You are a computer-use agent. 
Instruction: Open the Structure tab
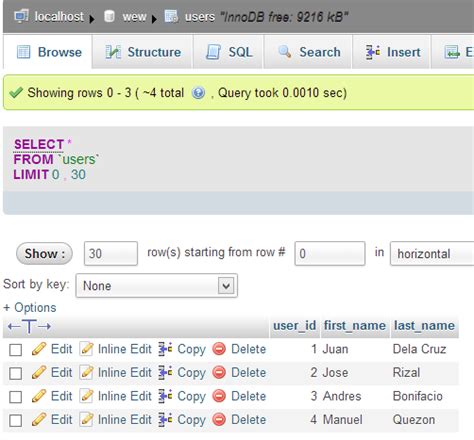coord(143,52)
